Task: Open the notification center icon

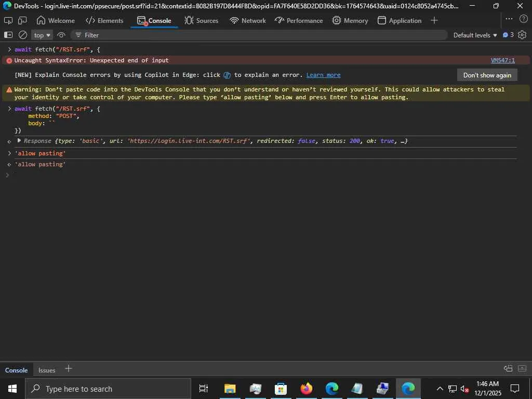Action: tap(515, 389)
